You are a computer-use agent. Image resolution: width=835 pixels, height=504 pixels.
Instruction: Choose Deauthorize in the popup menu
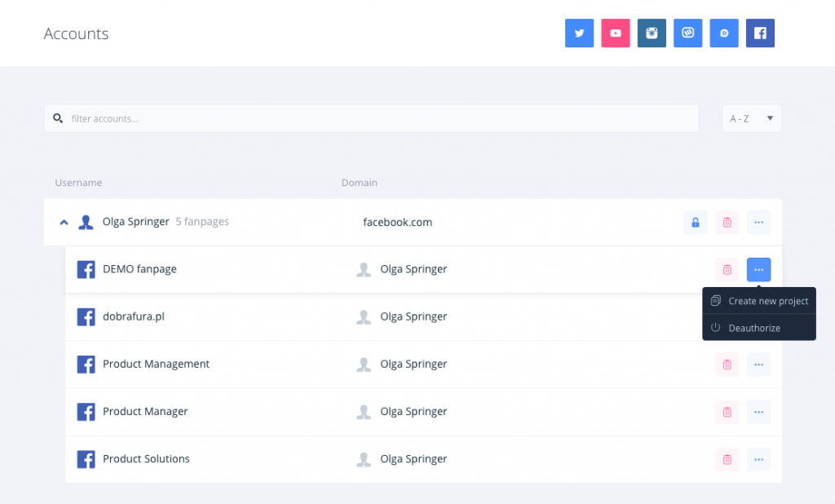tap(753, 328)
